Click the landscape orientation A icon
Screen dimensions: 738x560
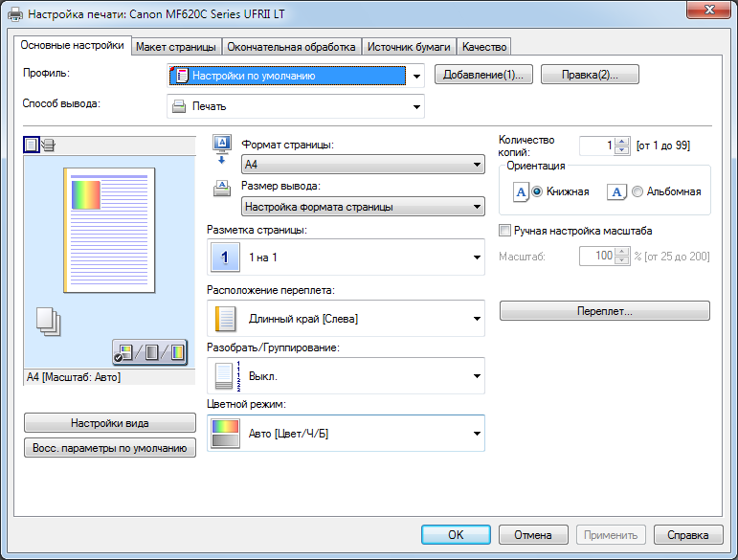(x=616, y=192)
